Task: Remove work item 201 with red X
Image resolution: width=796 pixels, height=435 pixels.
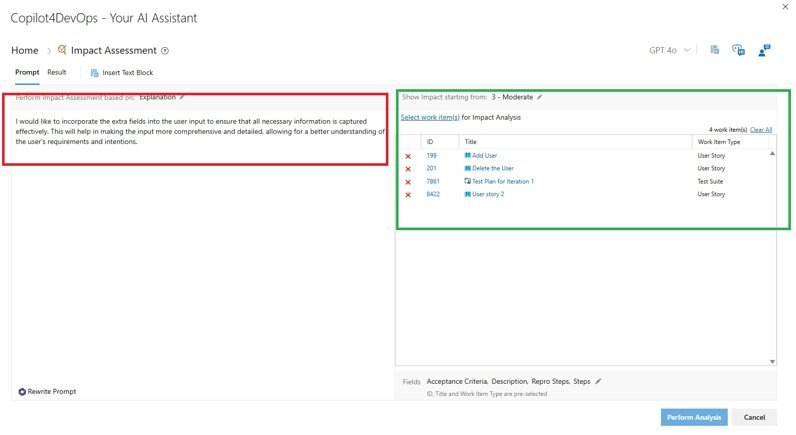Action: 408,169
